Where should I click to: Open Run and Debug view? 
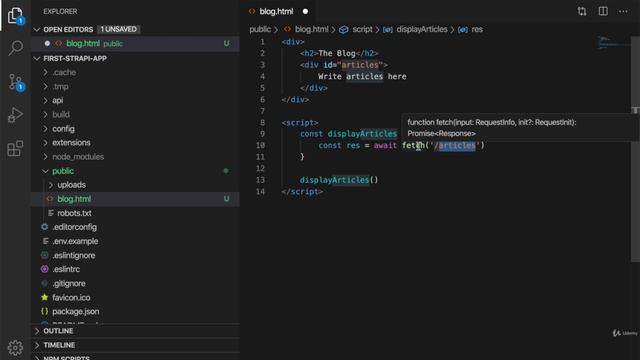(x=15, y=115)
